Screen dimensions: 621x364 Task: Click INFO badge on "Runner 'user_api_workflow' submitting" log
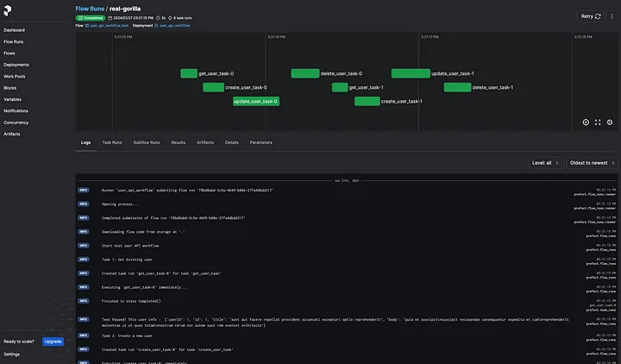click(x=83, y=190)
